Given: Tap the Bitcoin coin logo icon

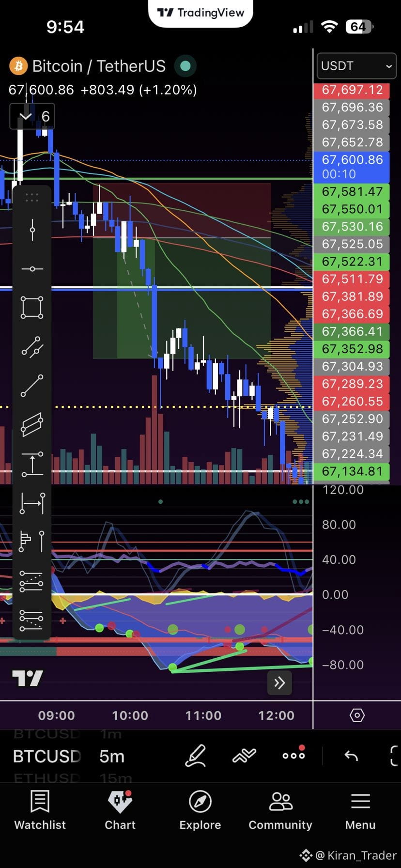Looking at the screenshot, I should tap(18, 66).
